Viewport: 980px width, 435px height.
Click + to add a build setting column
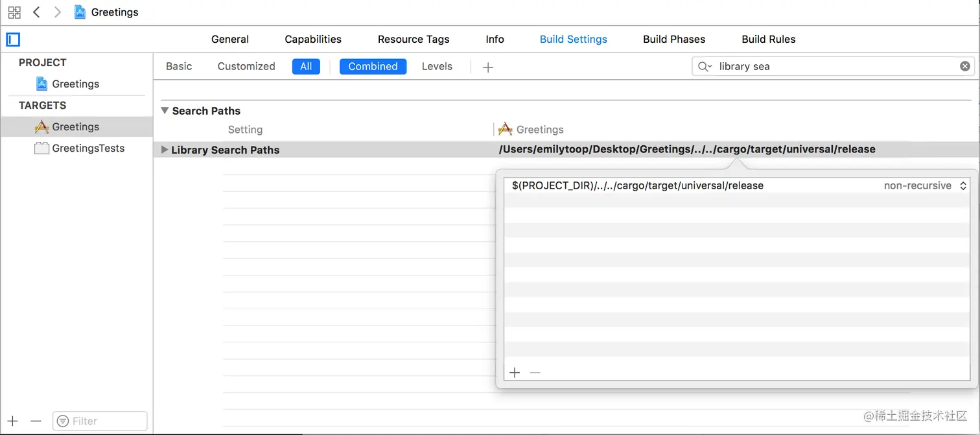click(x=488, y=66)
